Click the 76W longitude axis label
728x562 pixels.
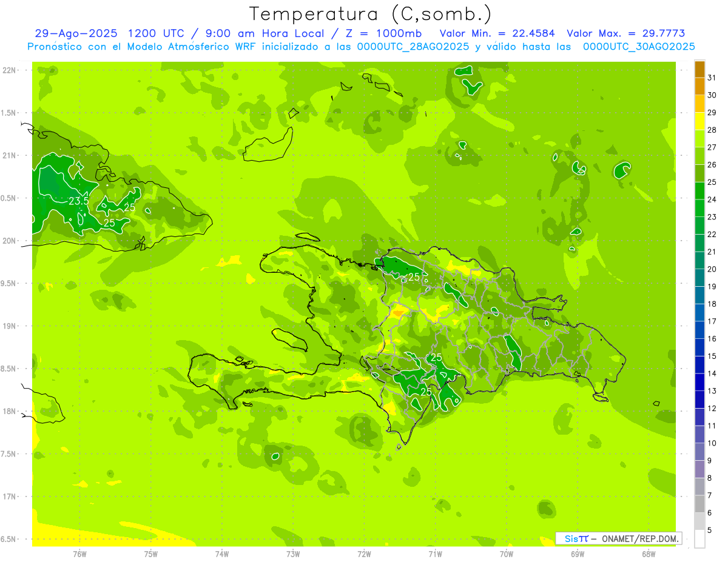tap(79, 554)
